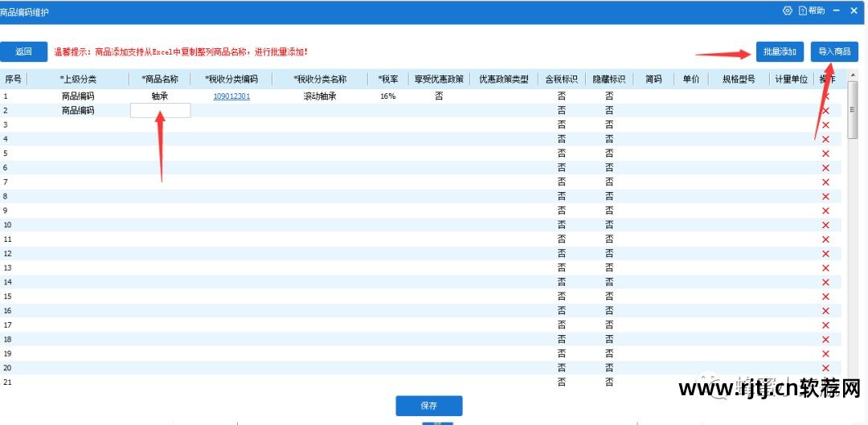868x425 pixels.
Task: Delete row 8 with its red X
Action: (825, 197)
